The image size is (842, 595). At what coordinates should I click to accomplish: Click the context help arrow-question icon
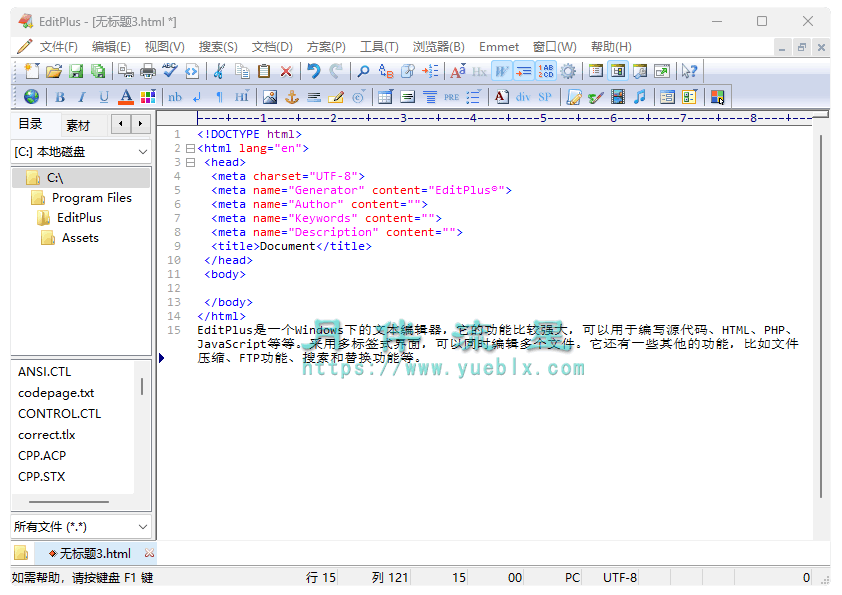coord(689,71)
